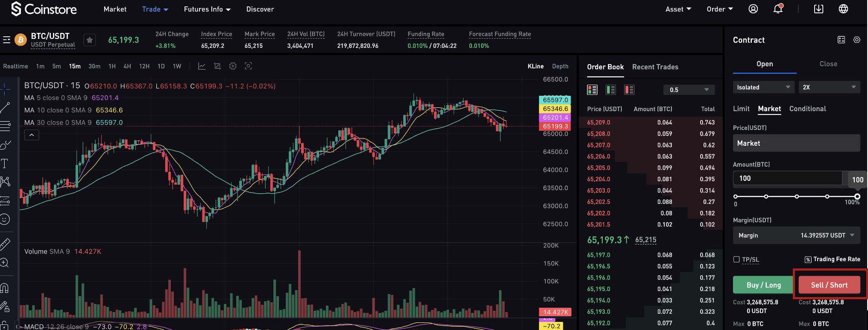
Task: Click the chart screenshot crop icon
Action: tap(217, 66)
